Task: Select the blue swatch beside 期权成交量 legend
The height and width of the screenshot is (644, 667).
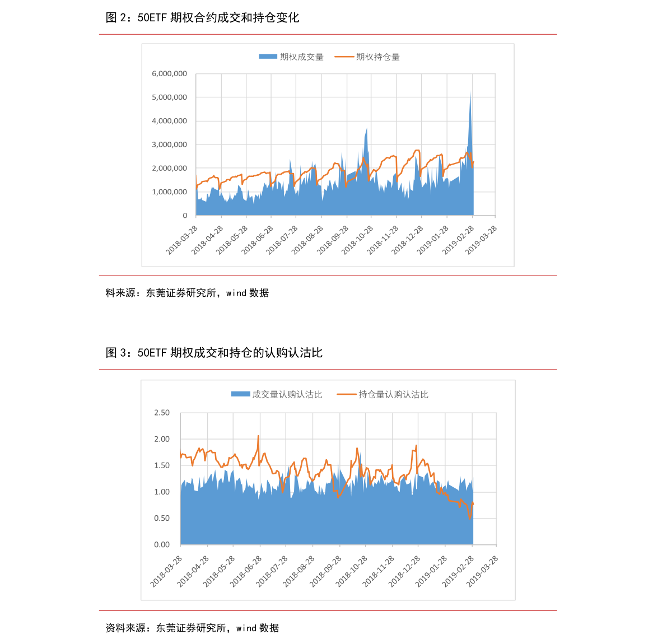Action: pos(268,57)
